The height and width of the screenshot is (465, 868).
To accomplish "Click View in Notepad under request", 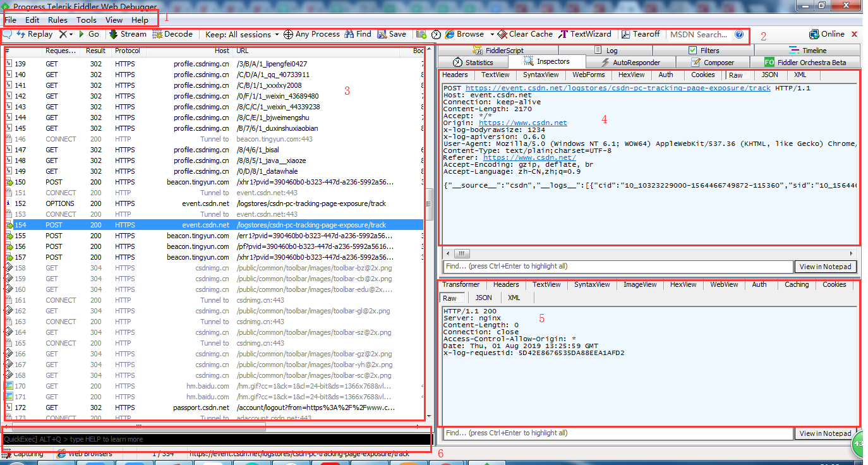I will click(x=826, y=267).
